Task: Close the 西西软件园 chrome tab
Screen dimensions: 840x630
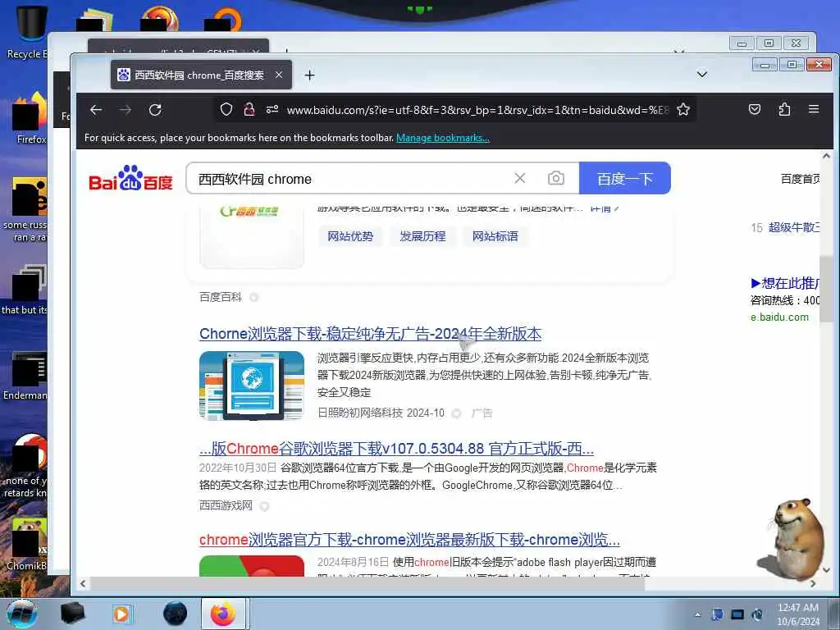Action: (279, 75)
